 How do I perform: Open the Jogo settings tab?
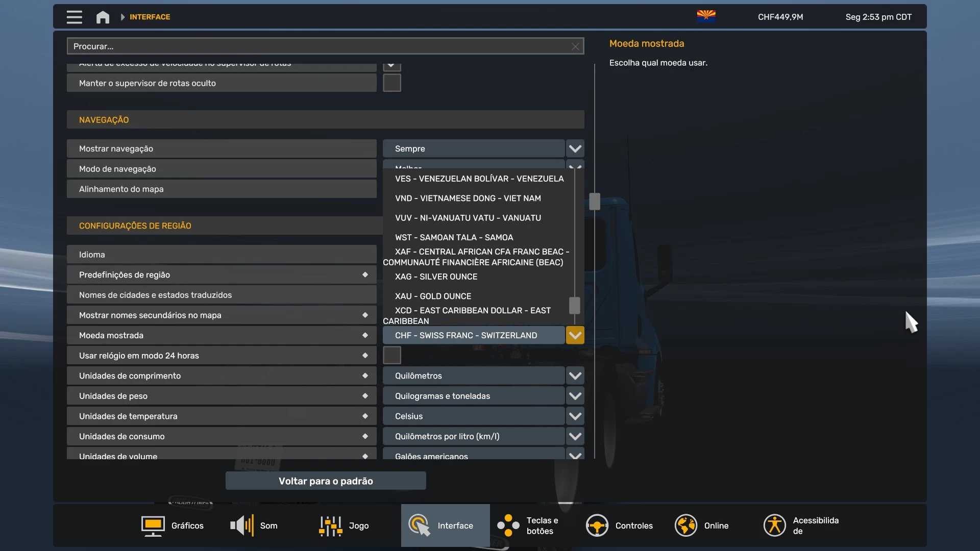tap(344, 525)
